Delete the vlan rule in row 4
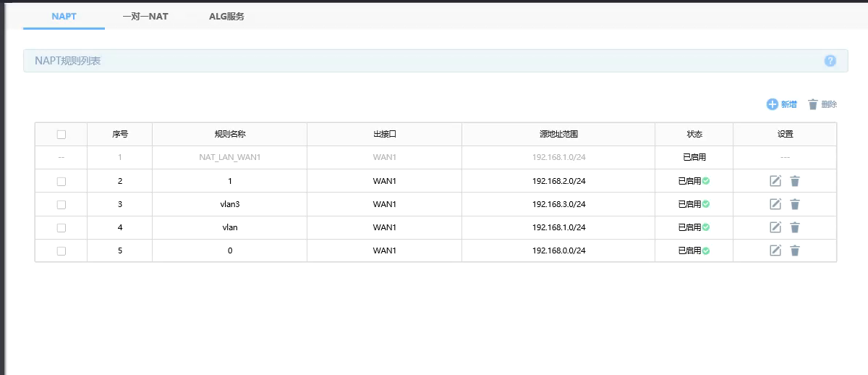 point(795,227)
